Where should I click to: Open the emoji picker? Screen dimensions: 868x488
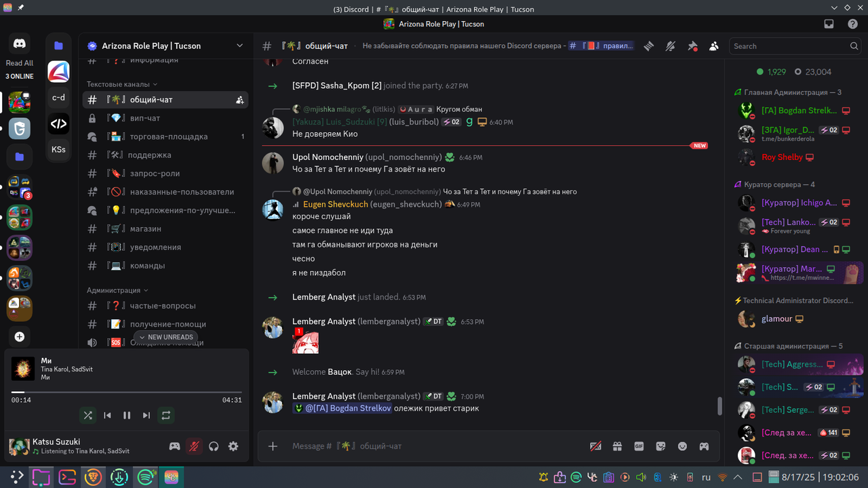[682, 446]
